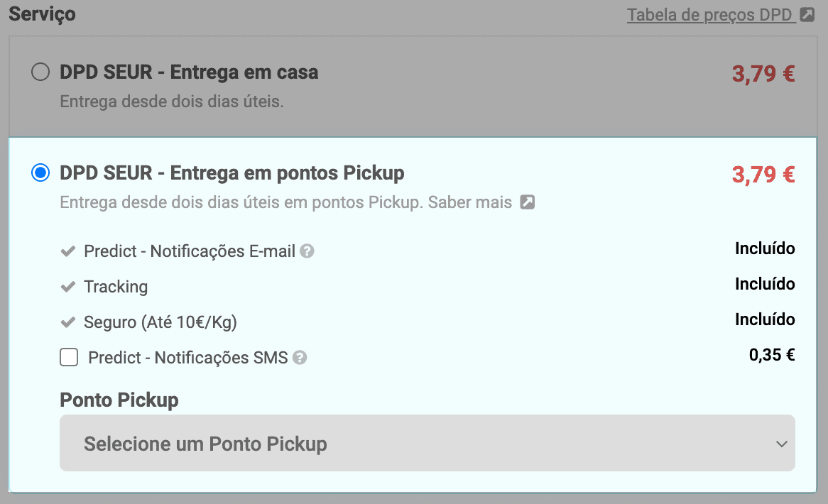Click the external-link icon after Saber mais
The image size is (828, 504).
coord(527,202)
